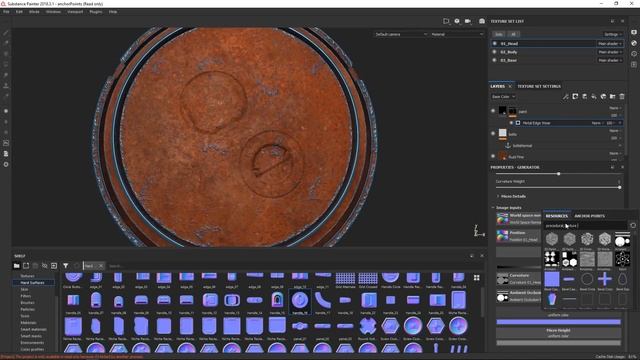
Task: Open the Help menu
Action: click(113, 12)
